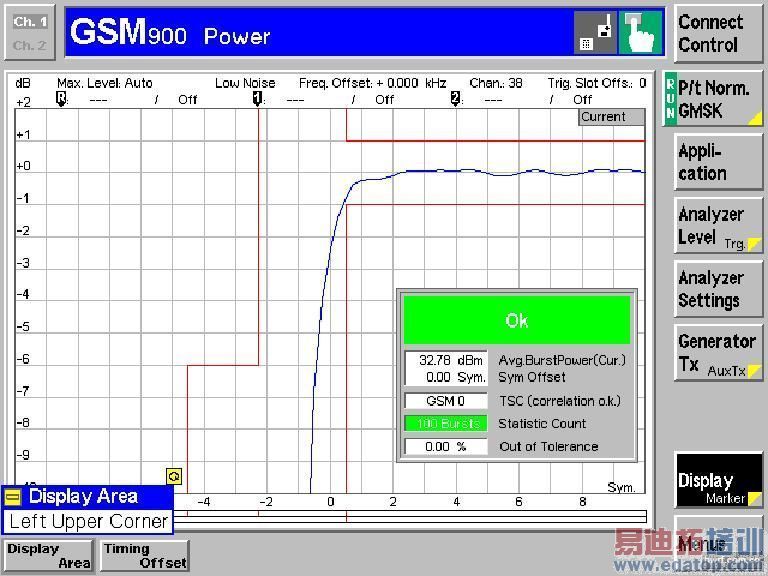Image resolution: width=768 pixels, height=576 pixels.
Task: Click the time overview bar below graph
Action: click(410, 517)
